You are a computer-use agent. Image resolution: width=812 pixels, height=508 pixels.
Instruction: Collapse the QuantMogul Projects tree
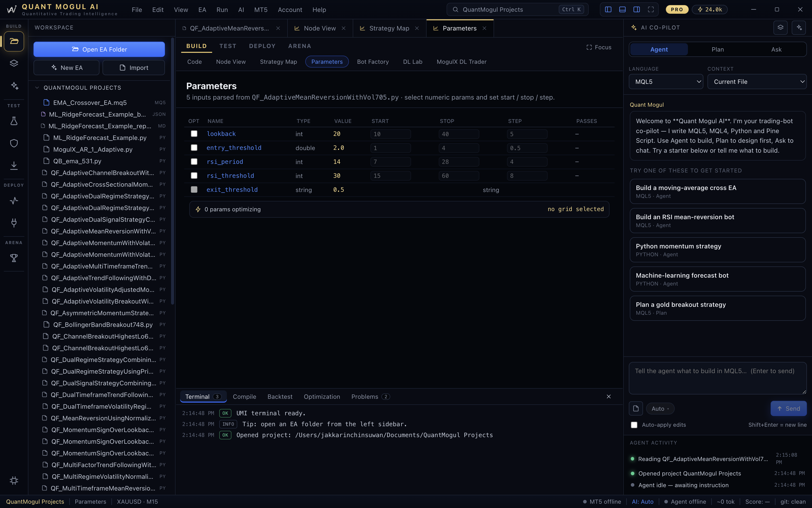[37, 88]
